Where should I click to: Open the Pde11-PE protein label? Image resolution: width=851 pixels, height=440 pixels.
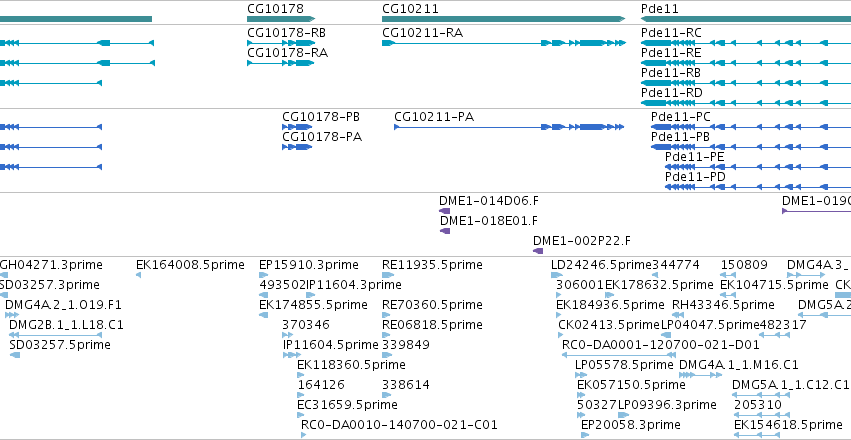point(695,157)
